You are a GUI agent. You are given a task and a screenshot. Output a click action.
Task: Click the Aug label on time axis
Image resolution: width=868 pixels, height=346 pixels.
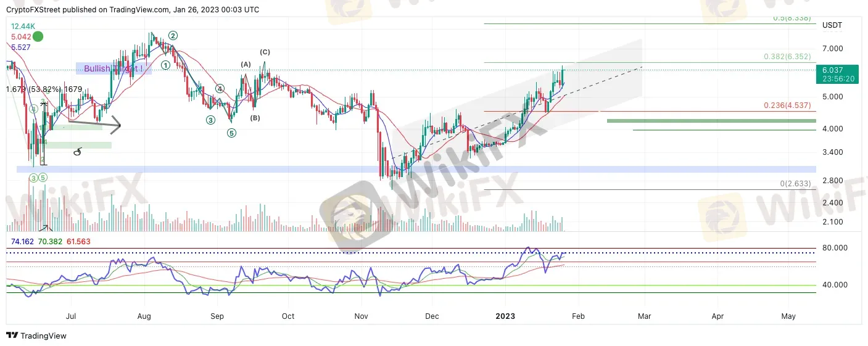144,316
